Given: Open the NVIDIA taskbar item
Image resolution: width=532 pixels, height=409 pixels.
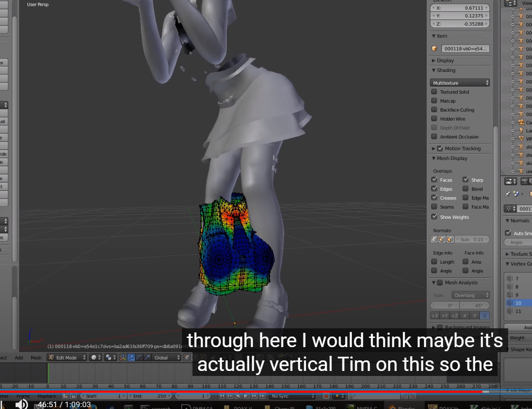Looking at the screenshot, I should [x=362, y=407].
